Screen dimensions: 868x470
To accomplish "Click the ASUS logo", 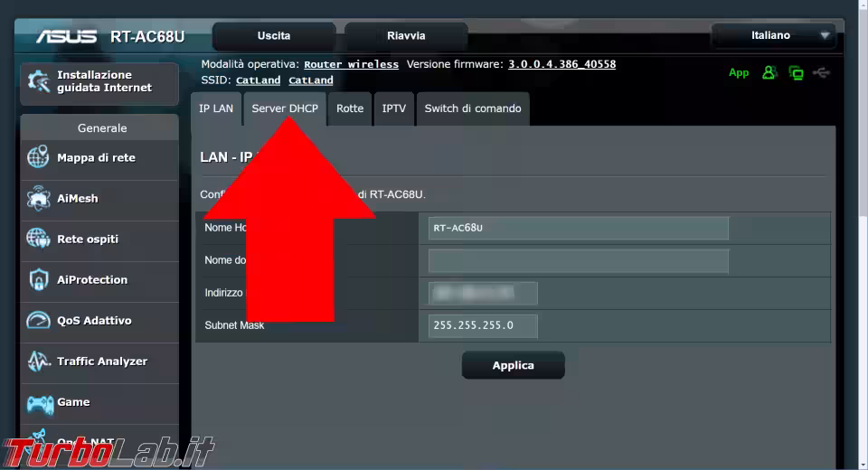I will pos(66,37).
